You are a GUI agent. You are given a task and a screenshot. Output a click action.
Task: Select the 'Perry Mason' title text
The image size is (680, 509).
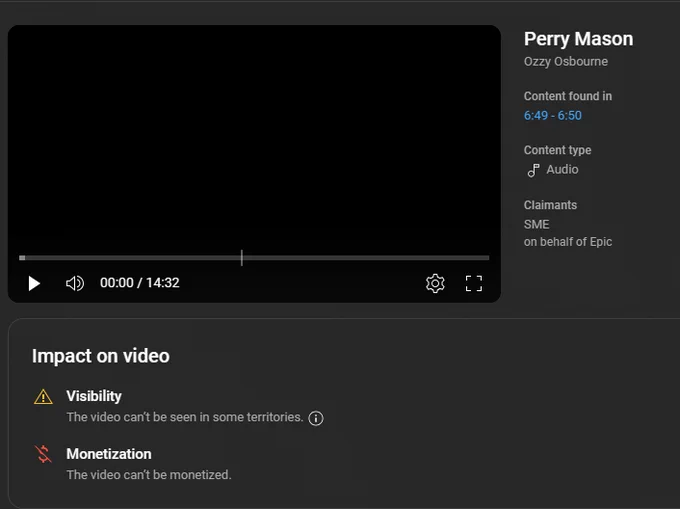pyautogui.click(x=579, y=39)
